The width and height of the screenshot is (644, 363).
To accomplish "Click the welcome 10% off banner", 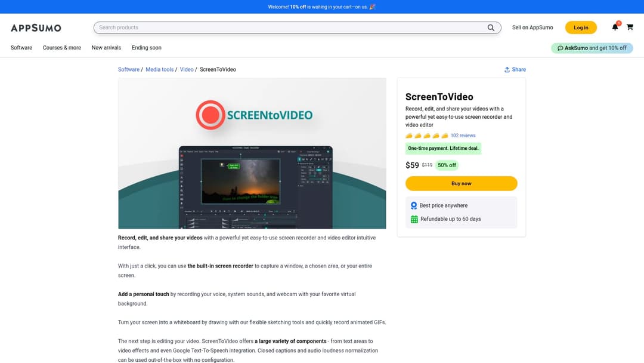I will tap(322, 7).
